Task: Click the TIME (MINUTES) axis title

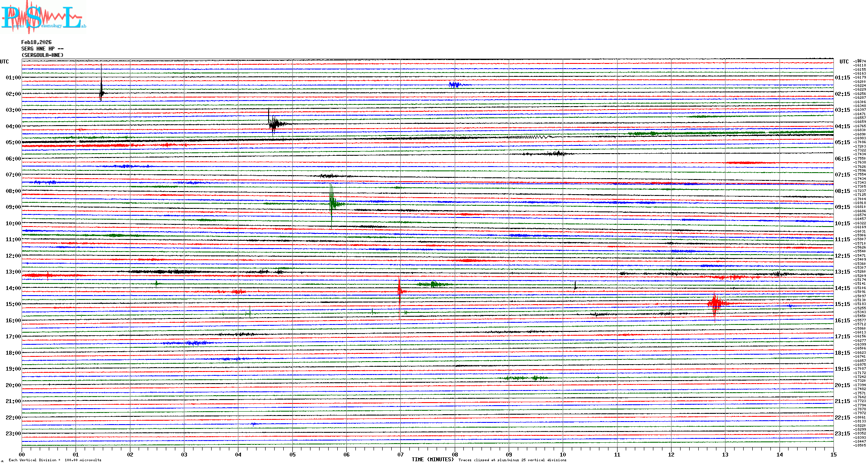Action: point(432,460)
